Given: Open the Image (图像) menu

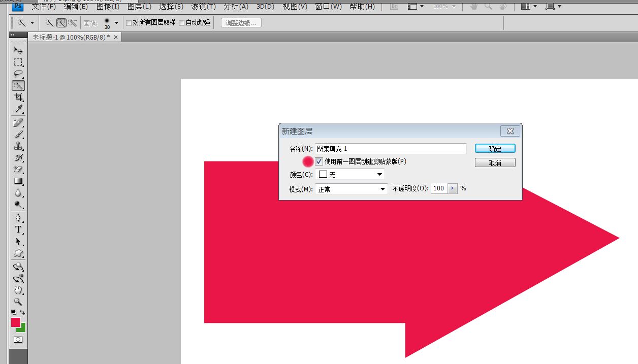Looking at the screenshot, I should pos(108,7).
